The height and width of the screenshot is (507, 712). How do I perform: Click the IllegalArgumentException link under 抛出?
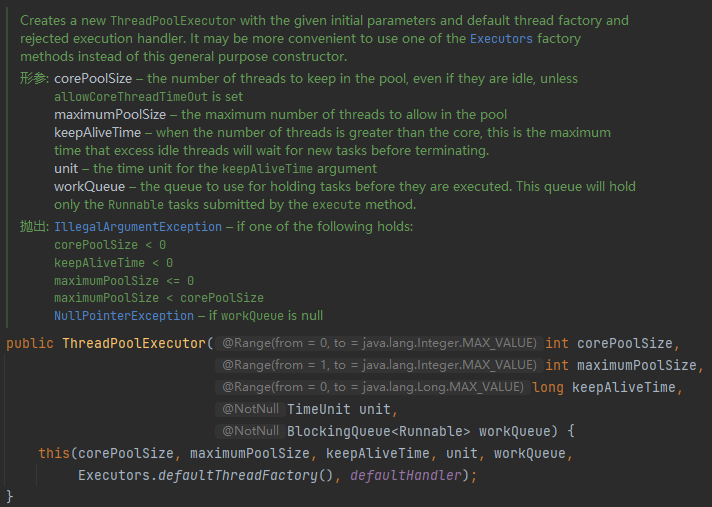click(x=138, y=227)
